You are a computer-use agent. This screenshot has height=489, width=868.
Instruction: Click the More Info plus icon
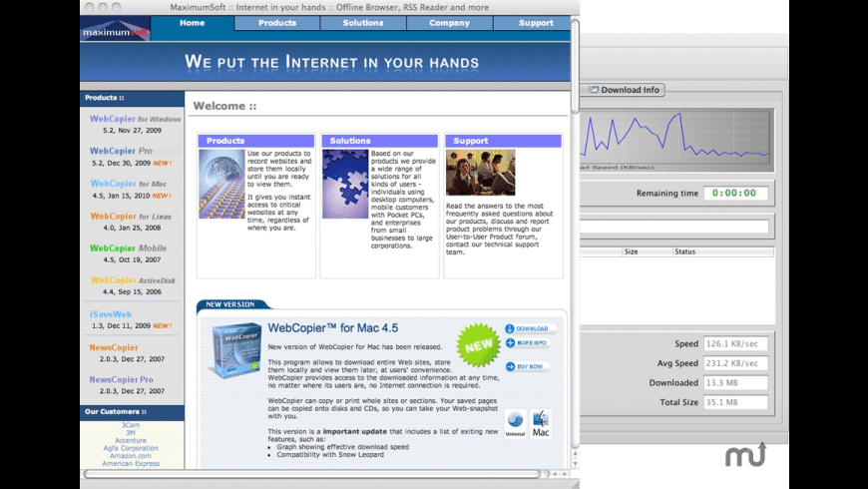coord(510,343)
